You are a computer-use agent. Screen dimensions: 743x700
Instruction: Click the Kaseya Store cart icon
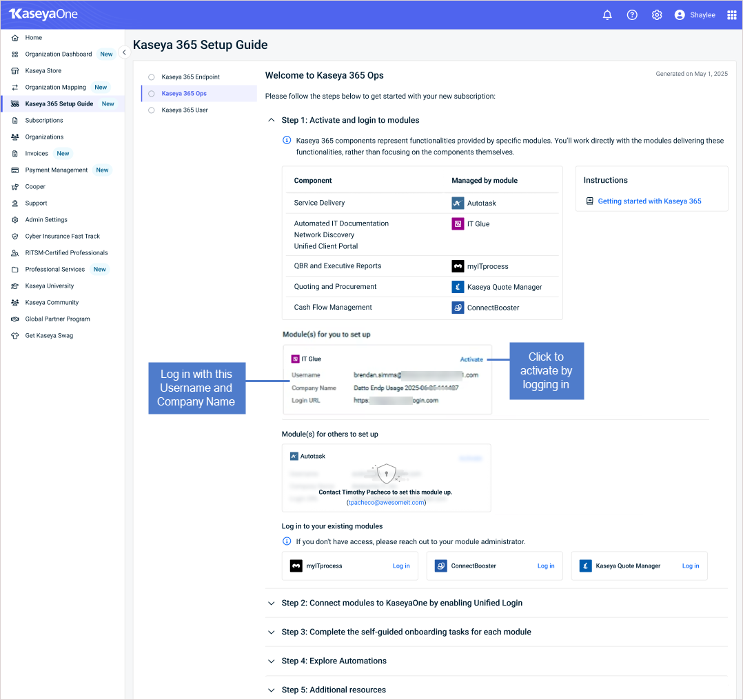[x=14, y=71]
